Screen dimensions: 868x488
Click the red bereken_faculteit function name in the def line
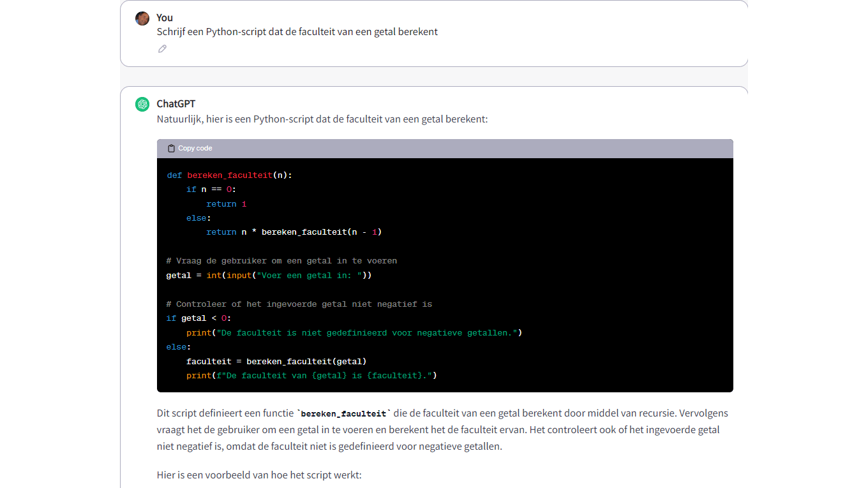click(x=230, y=175)
